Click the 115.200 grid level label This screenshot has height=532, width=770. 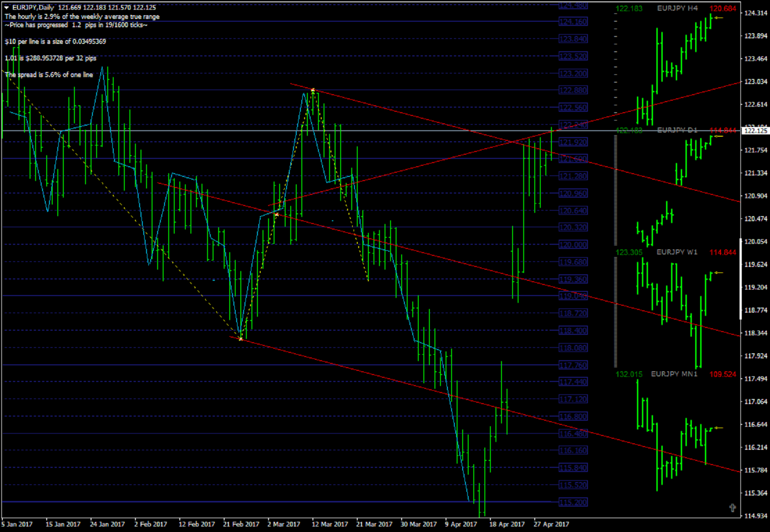point(573,502)
